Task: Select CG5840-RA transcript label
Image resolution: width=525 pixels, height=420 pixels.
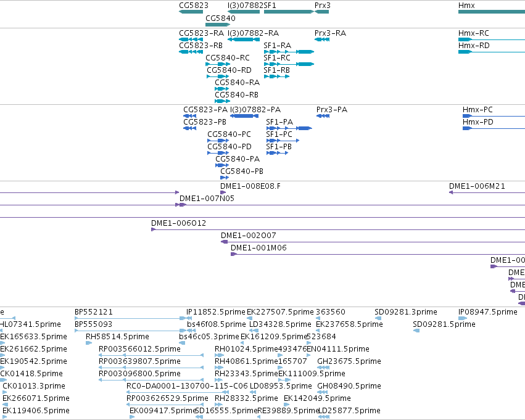Action: (237, 82)
